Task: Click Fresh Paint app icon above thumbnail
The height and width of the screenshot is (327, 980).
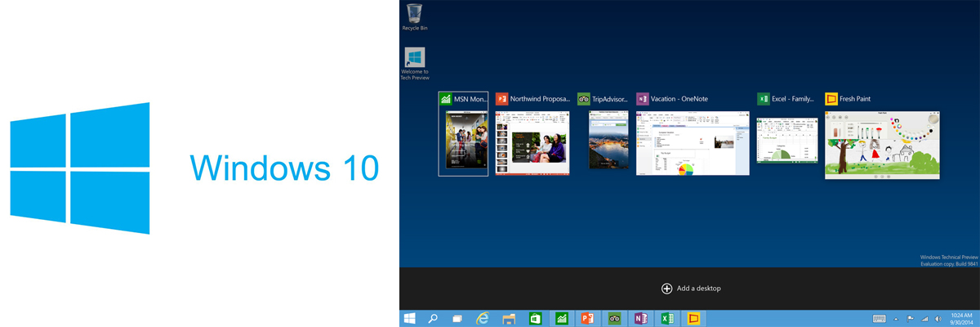Action: coord(831,99)
